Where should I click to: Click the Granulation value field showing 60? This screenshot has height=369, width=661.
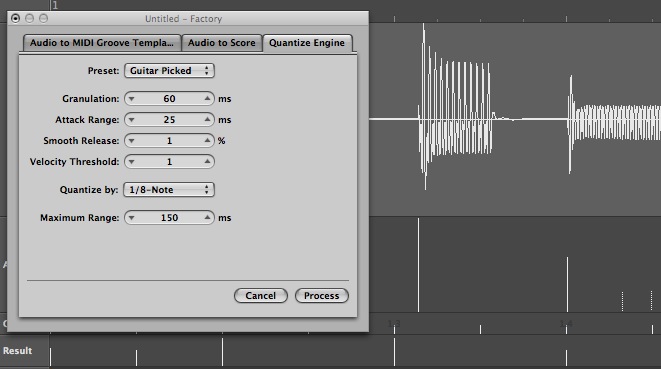point(169,99)
